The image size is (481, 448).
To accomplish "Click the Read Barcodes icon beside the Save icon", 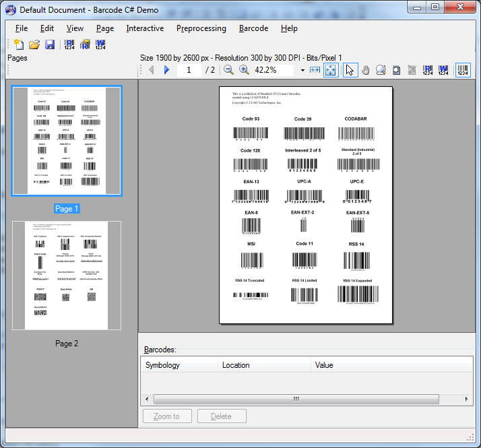I will coord(69,44).
